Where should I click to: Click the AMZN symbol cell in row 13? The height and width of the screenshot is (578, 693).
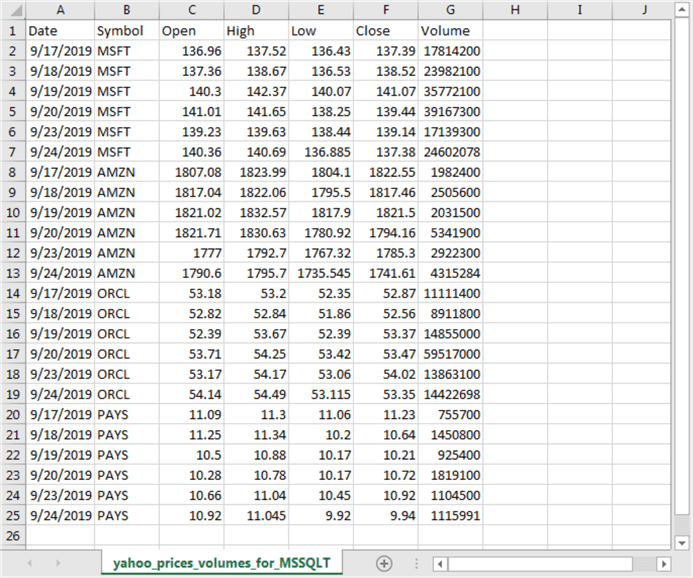[x=126, y=273]
